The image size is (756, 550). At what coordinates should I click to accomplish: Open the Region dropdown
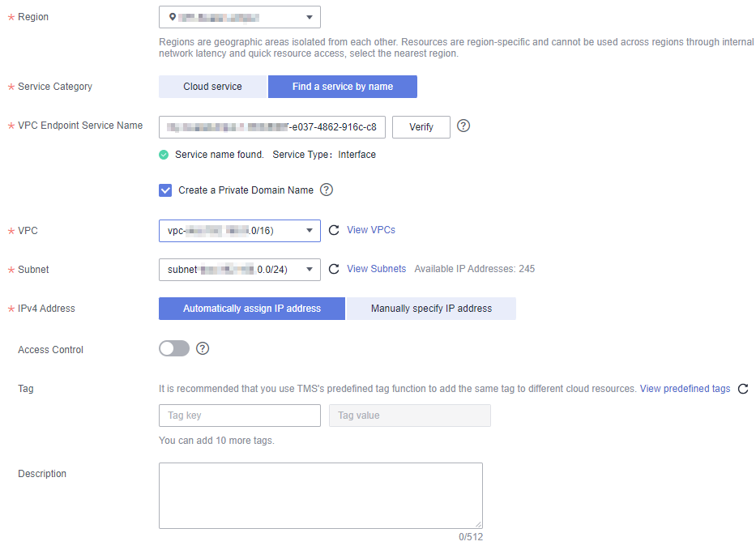click(240, 17)
